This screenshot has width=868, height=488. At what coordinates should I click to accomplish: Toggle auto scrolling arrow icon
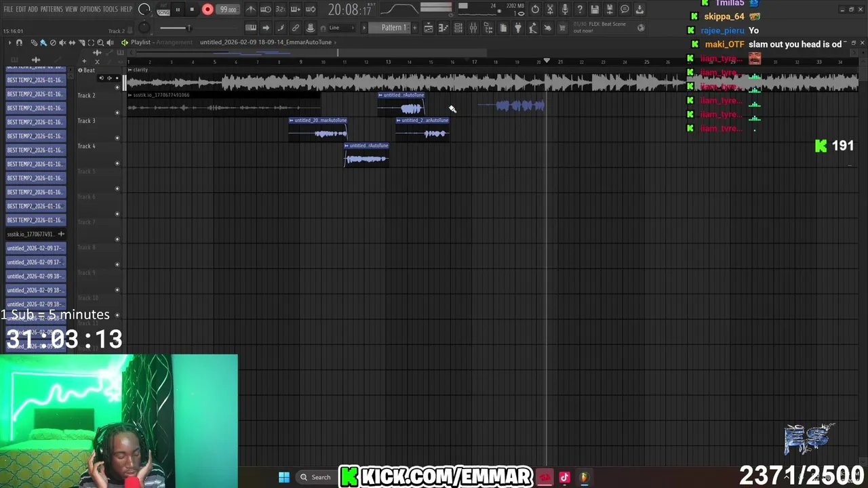point(266,28)
